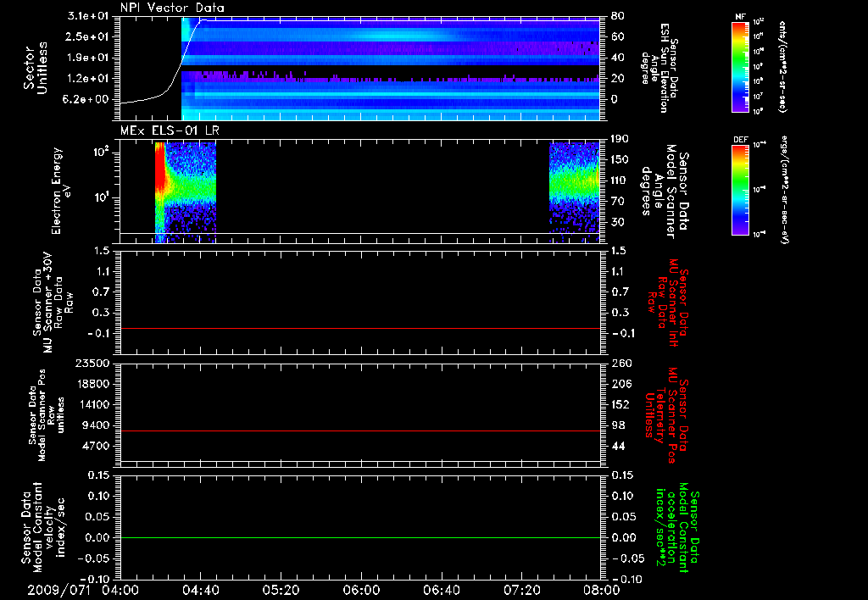Image resolution: width=868 pixels, height=600 pixels.
Task: Select the 'NPI Vector Data' panel title
Action: 172,8
